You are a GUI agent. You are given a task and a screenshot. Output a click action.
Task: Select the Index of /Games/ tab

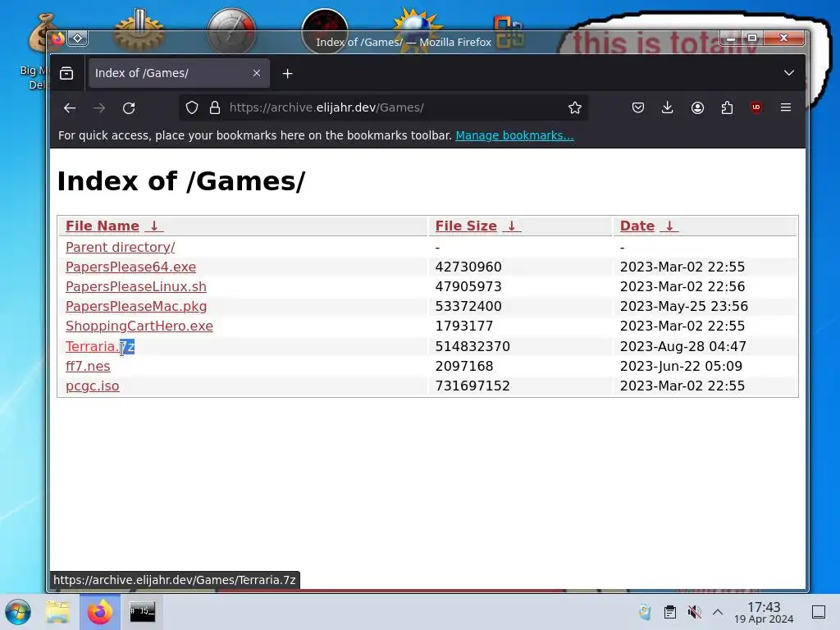click(178, 73)
